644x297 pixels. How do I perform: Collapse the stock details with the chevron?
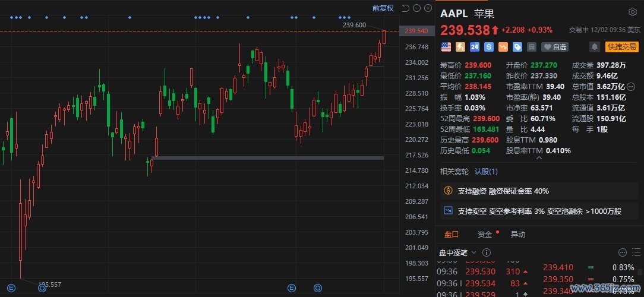[x=539, y=158]
